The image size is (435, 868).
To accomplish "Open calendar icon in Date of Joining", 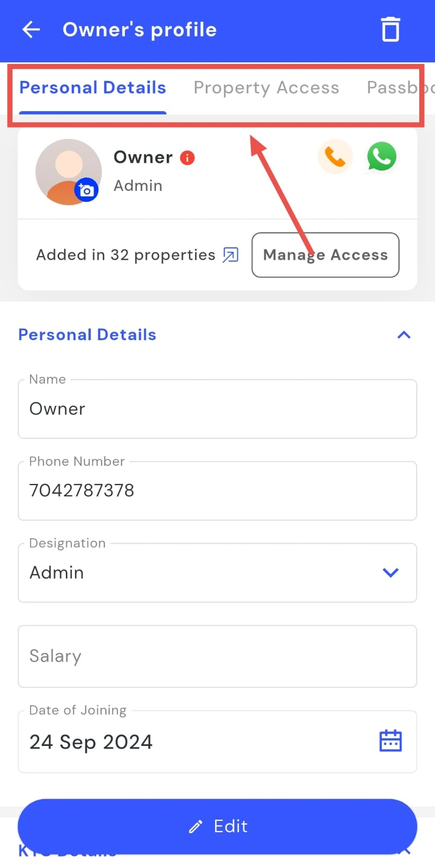I will tap(390, 741).
